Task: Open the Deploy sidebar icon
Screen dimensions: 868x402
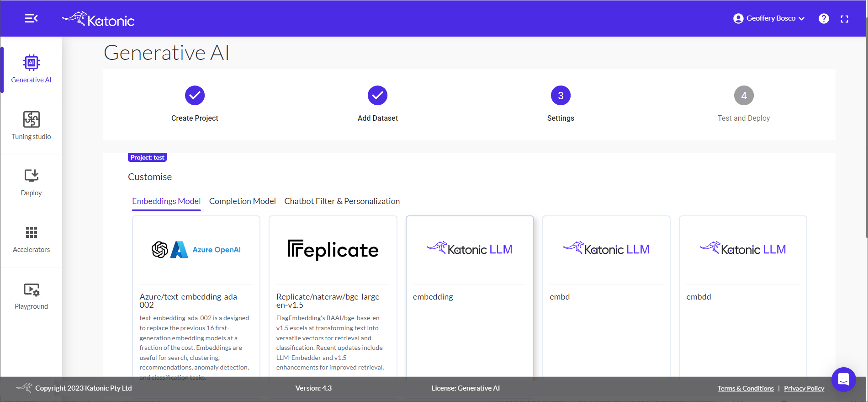Action: pyautogui.click(x=31, y=176)
